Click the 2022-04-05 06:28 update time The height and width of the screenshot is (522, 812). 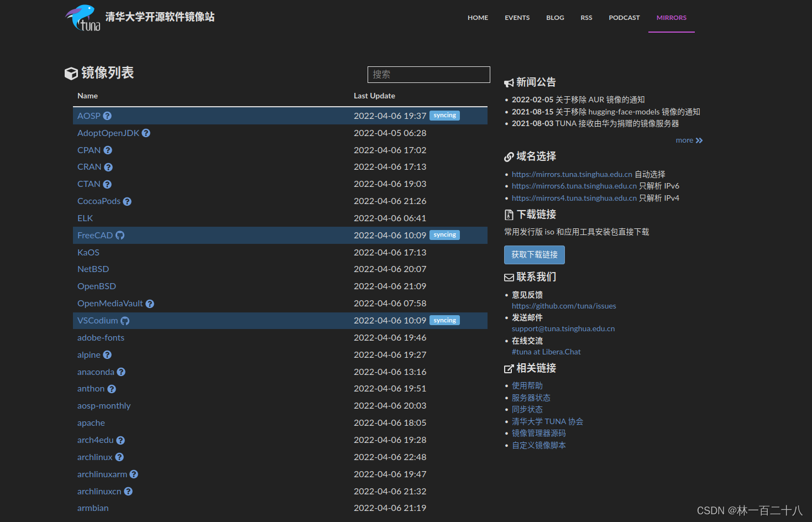(x=390, y=133)
